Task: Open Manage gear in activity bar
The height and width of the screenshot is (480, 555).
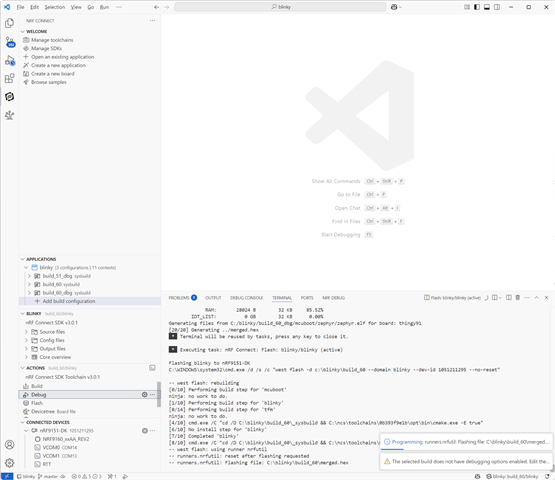Action: (x=10, y=462)
